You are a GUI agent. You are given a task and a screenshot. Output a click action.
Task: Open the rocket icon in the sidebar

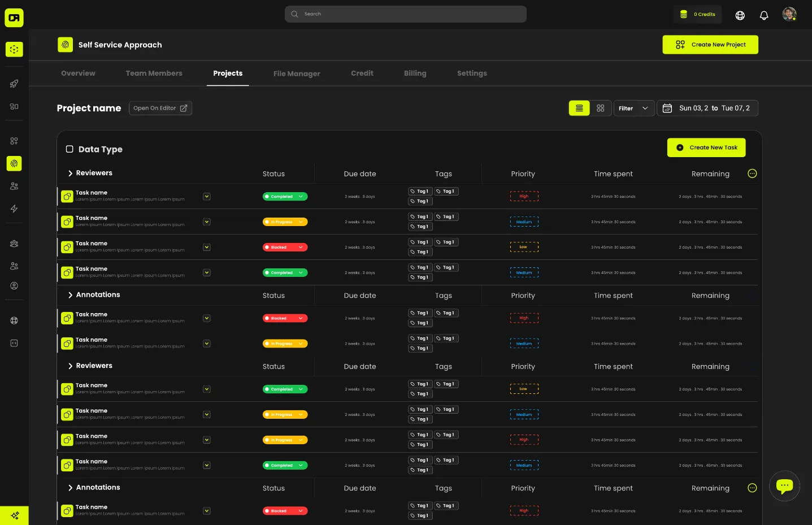14,84
